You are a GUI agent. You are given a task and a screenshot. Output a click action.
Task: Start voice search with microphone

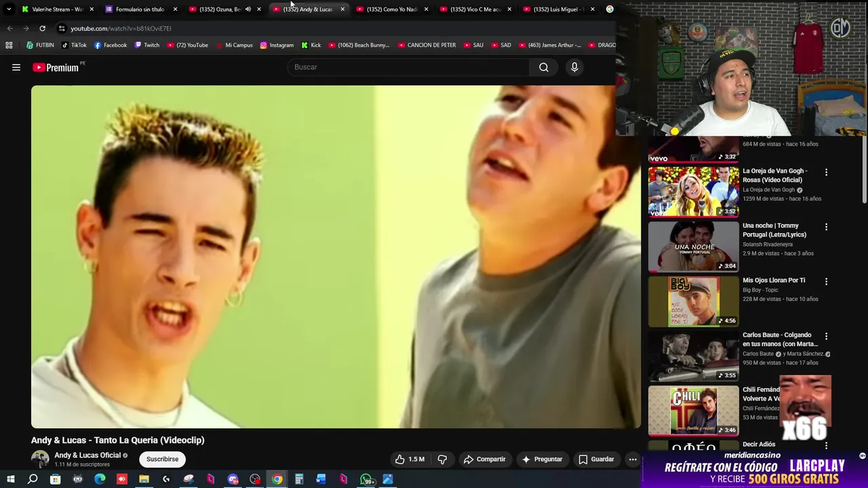click(x=574, y=67)
